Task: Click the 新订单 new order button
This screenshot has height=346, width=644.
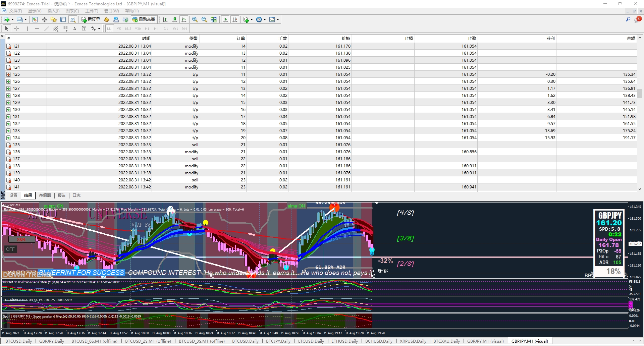Action: 91,19
